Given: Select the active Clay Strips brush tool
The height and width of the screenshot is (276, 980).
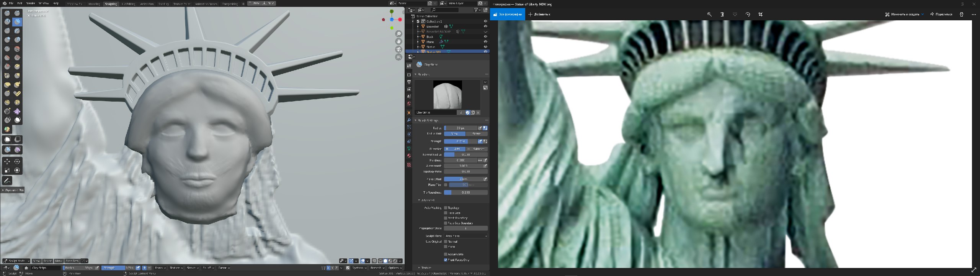Looking at the screenshot, I should [17, 22].
